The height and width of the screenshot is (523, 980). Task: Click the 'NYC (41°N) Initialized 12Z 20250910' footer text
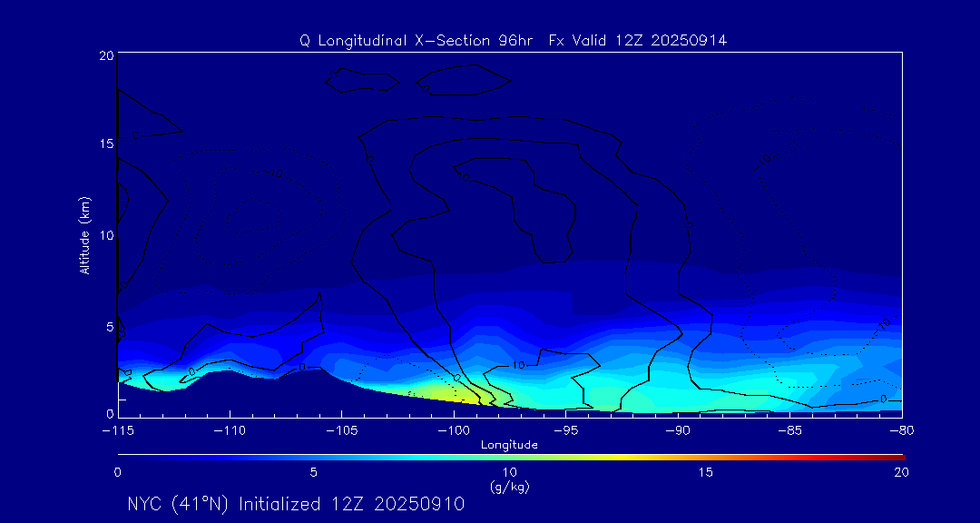296,504
